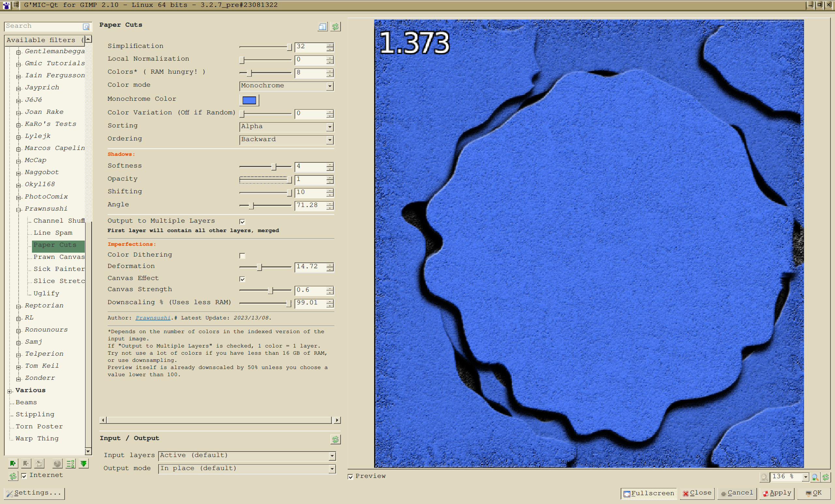Open the Color mode Monochrome dropdown

[286, 86]
